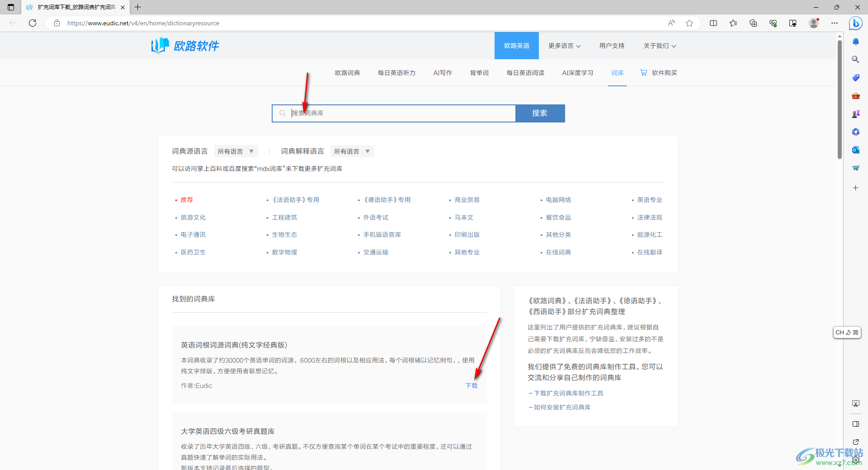Open the sidebar Outlook icon
The width and height of the screenshot is (868, 470).
tap(856, 150)
